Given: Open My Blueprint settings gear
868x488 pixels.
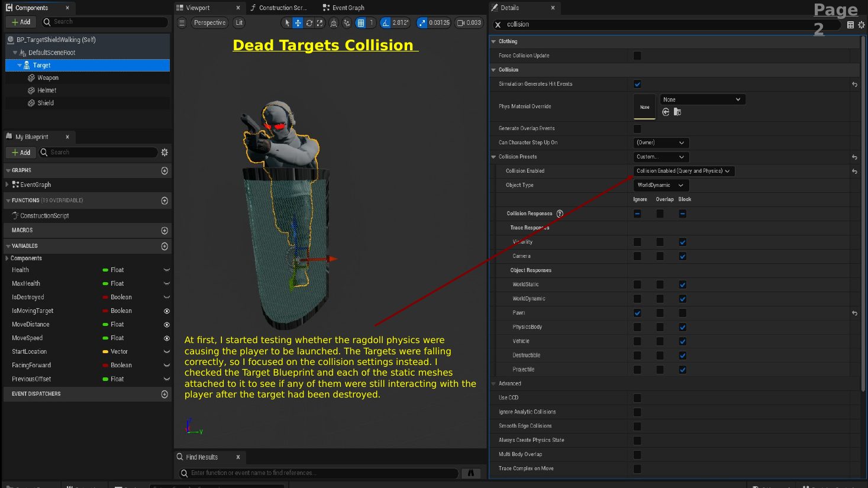Looking at the screenshot, I should pos(164,152).
